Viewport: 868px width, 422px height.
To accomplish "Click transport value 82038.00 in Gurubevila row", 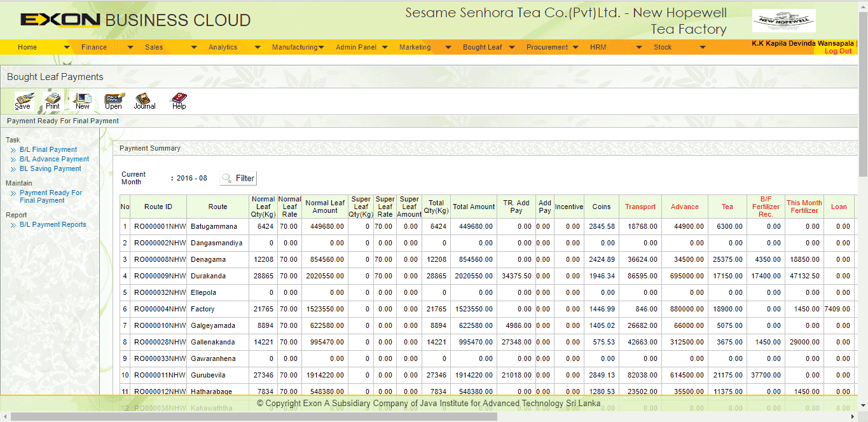I will coord(642,376).
